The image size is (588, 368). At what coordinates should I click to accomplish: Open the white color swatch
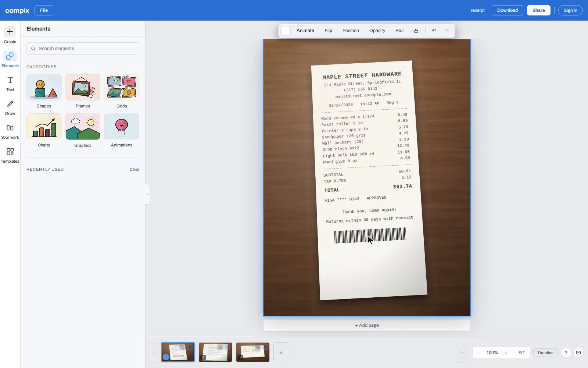(286, 31)
